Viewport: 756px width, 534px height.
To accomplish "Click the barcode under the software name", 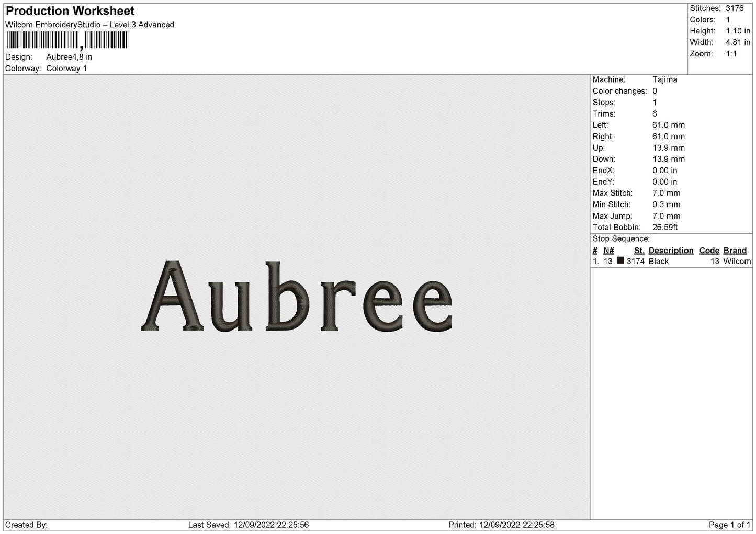I will point(67,40).
